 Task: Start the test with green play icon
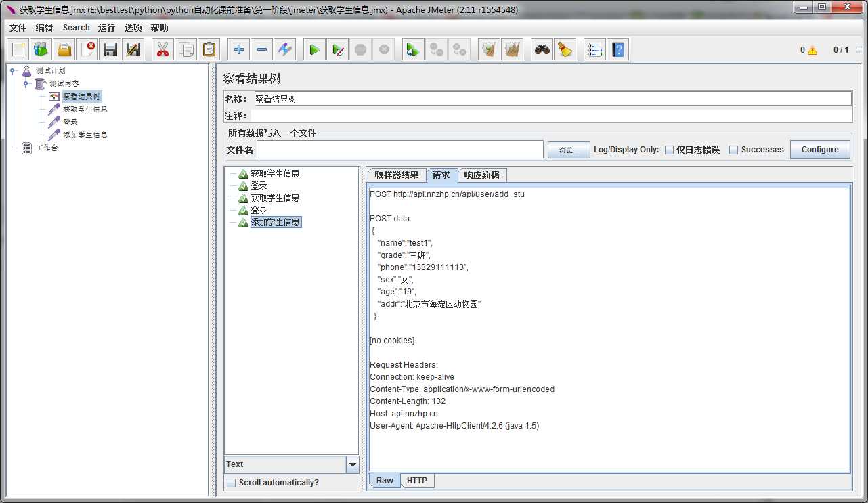(314, 49)
